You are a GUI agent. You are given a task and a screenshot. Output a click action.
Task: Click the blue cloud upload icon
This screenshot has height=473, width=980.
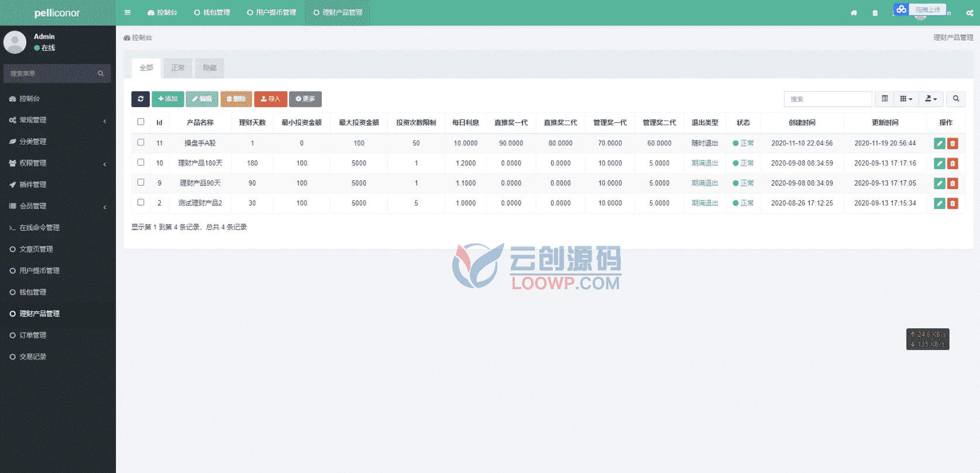point(901,9)
